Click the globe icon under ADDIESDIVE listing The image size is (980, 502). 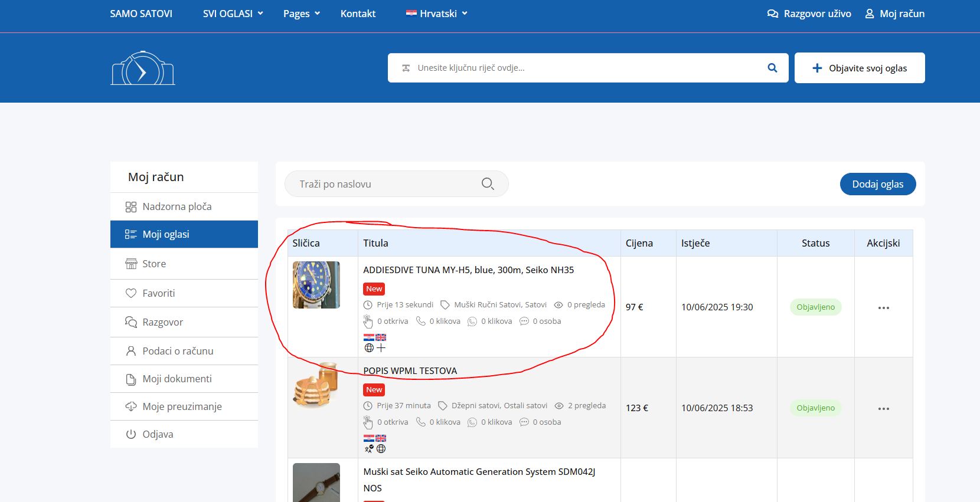point(369,348)
